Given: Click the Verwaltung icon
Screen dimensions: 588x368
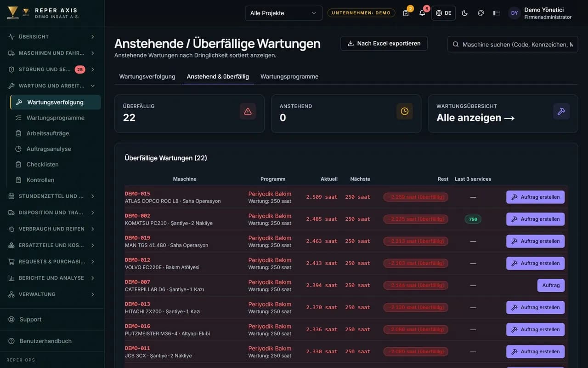Looking at the screenshot, I should pyautogui.click(x=11, y=294).
